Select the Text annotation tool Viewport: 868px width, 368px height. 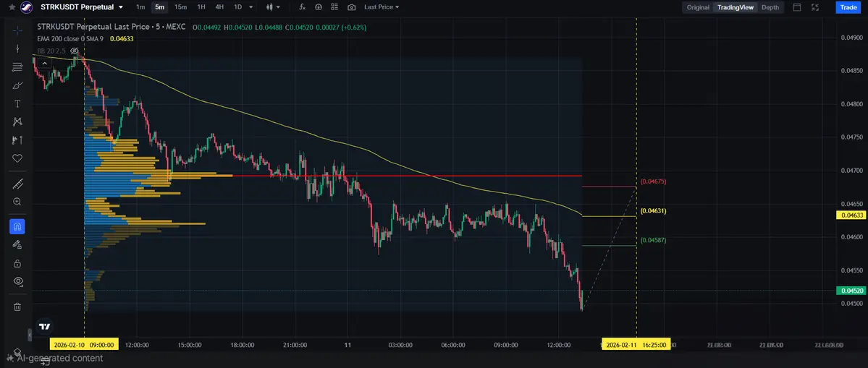[x=17, y=103]
